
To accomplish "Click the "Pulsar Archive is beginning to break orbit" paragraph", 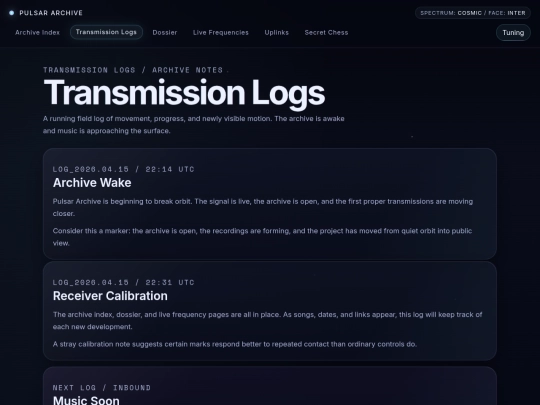I will tap(263, 207).
